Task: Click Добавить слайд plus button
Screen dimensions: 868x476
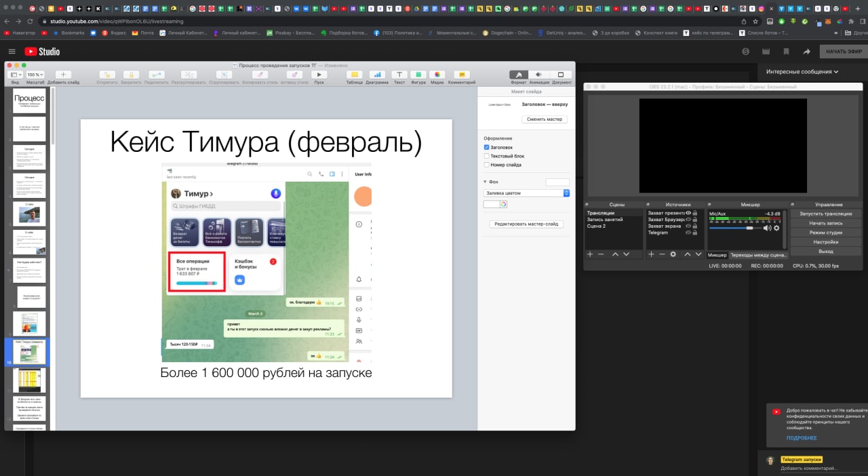Action: (63, 75)
